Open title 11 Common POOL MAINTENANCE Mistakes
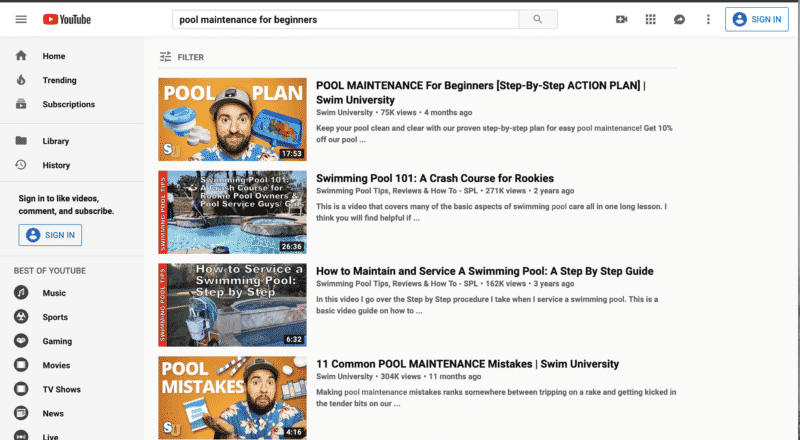This screenshot has height=440, width=800. click(x=467, y=364)
